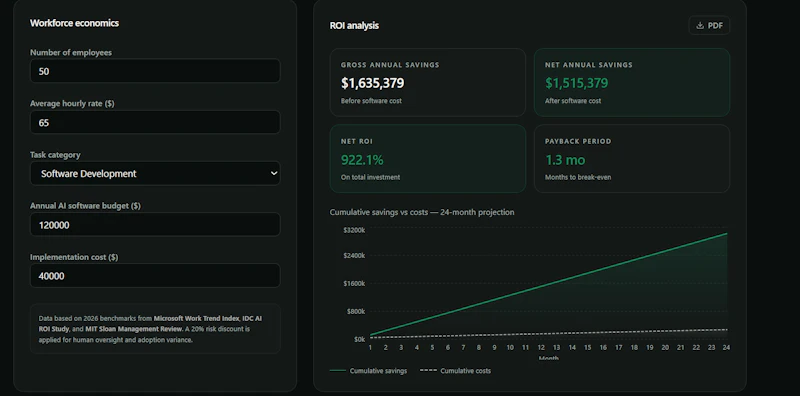Click the 922.1% ROI value

[362, 160]
